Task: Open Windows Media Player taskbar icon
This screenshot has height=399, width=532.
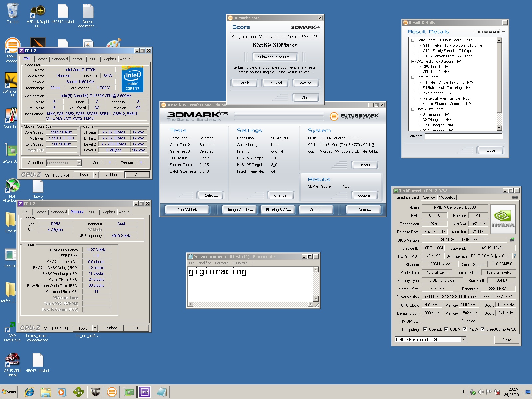Action: point(62,392)
